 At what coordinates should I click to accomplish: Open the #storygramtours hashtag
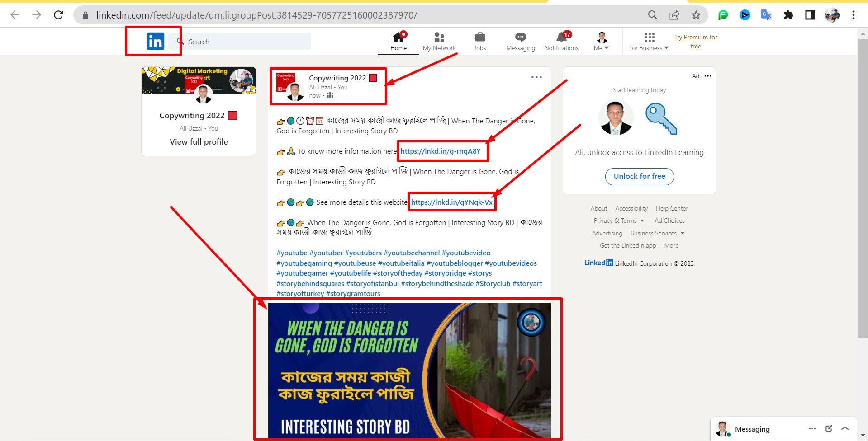[353, 294]
